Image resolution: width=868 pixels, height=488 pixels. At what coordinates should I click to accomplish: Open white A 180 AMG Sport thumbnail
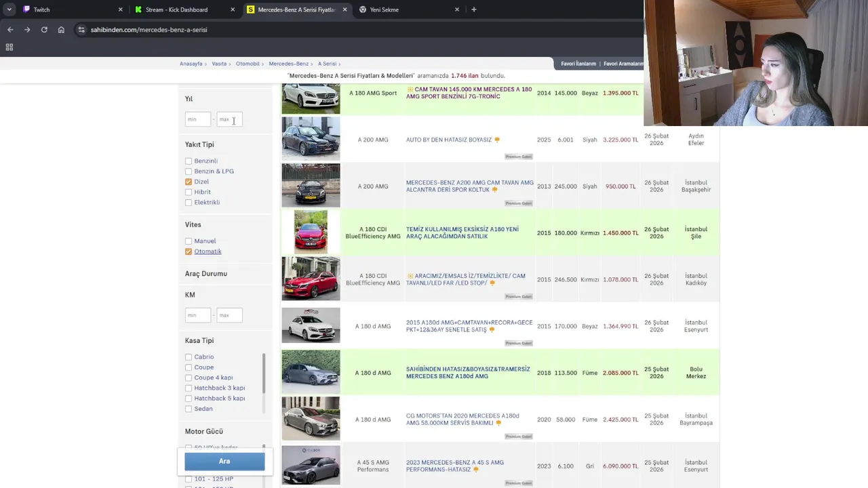tap(311, 99)
